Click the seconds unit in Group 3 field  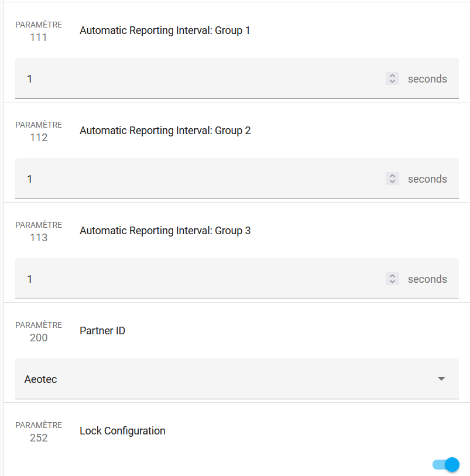(427, 279)
